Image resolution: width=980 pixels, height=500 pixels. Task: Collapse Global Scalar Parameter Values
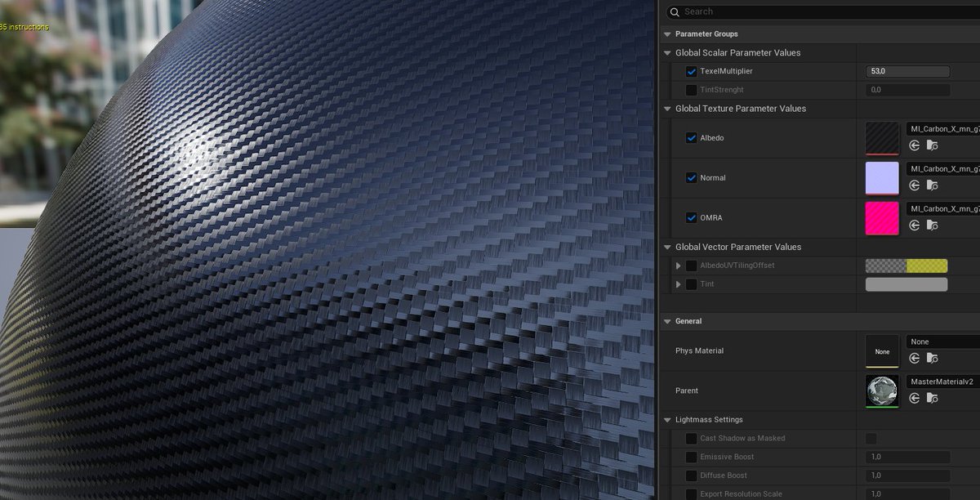click(x=667, y=53)
